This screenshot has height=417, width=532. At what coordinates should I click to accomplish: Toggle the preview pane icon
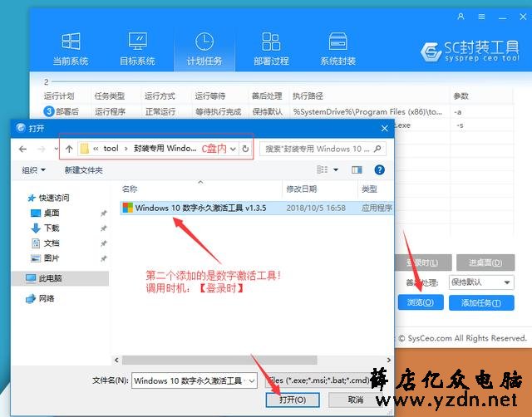[x=357, y=169]
